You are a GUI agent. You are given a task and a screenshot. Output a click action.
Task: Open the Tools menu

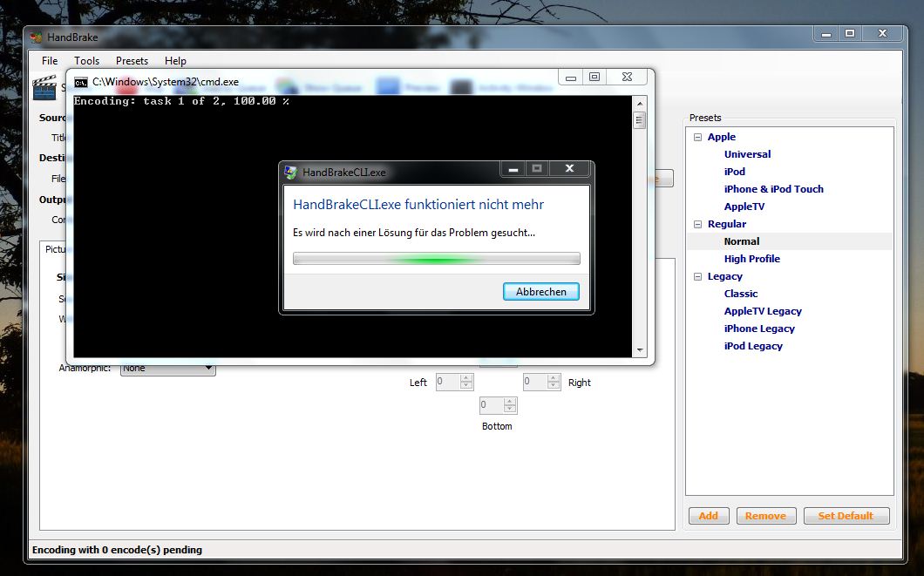[x=86, y=61]
